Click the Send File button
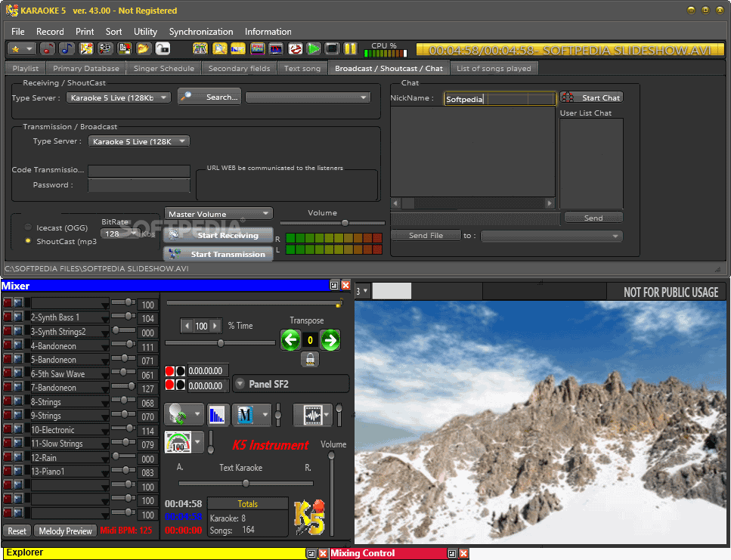Image resolution: width=731 pixels, height=560 pixels. 426,235
